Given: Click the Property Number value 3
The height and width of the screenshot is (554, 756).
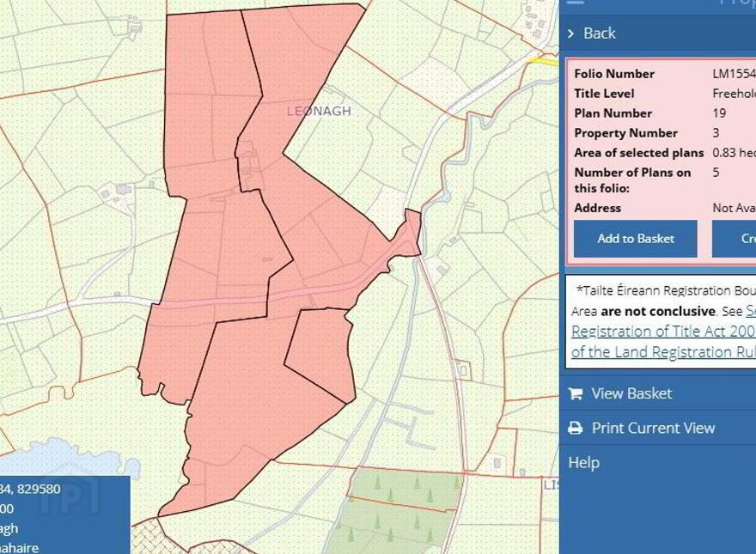Looking at the screenshot, I should click(716, 133).
